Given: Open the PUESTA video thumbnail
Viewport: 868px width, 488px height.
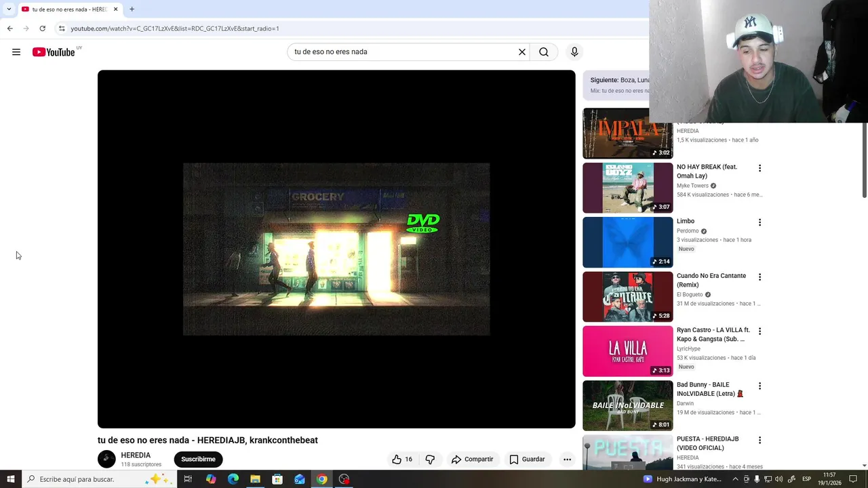Looking at the screenshot, I should click(628, 453).
